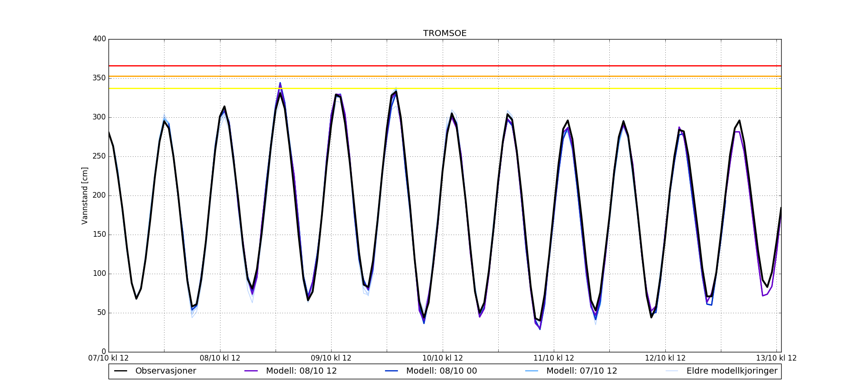The height and width of the screenshot is (391, 868).
Task: Click the TROMSOE chart title
Action: 445,33
